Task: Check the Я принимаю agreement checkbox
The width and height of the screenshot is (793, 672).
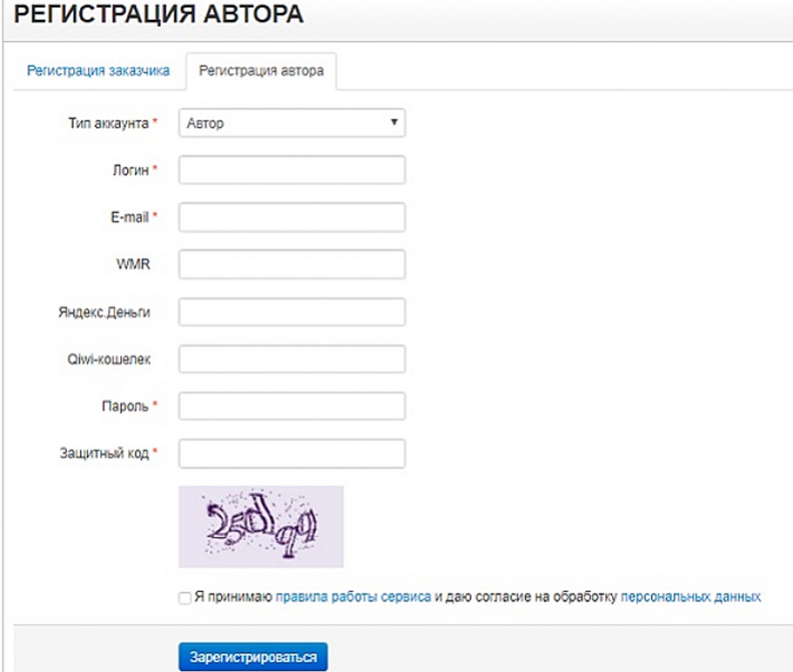Action: (x=185, y=598)
